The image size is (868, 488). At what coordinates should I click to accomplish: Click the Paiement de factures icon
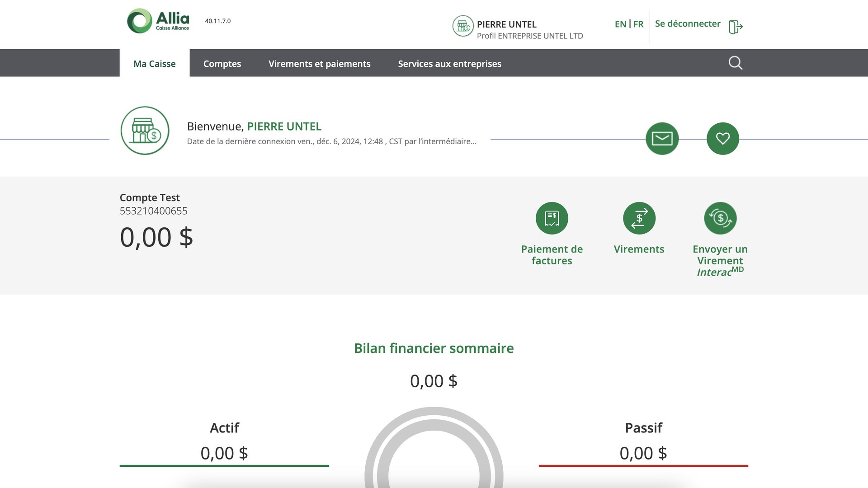click(552, 218)
